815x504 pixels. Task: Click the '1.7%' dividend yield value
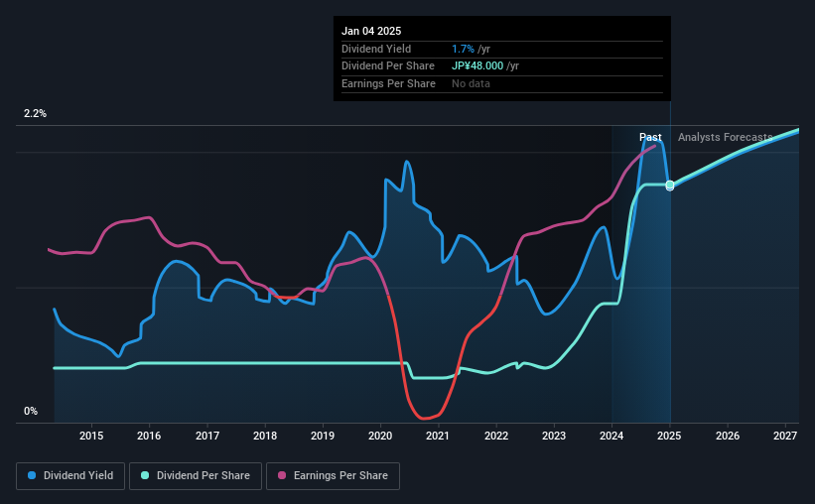[x=463, y=49]
